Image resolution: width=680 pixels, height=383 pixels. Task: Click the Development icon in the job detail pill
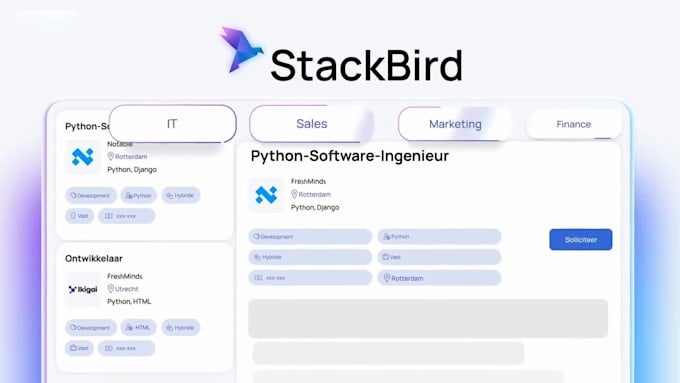click(x=256, y=236)
